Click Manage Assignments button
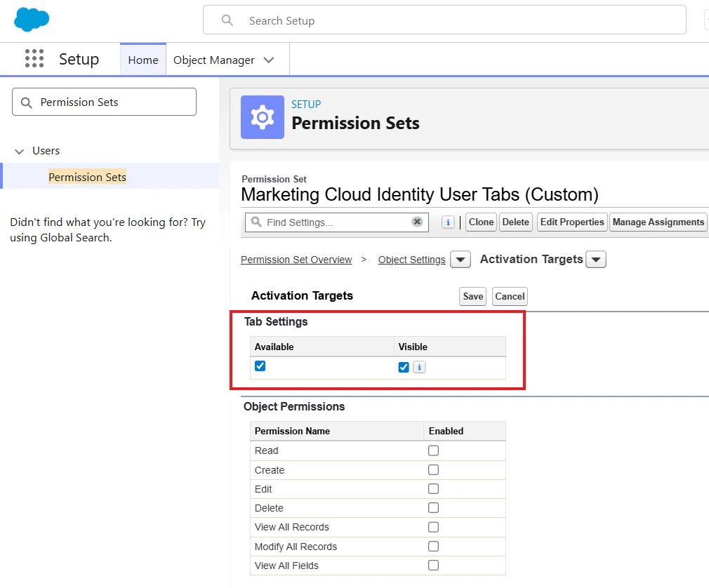709x588 pixels. (x=658, y=222)
